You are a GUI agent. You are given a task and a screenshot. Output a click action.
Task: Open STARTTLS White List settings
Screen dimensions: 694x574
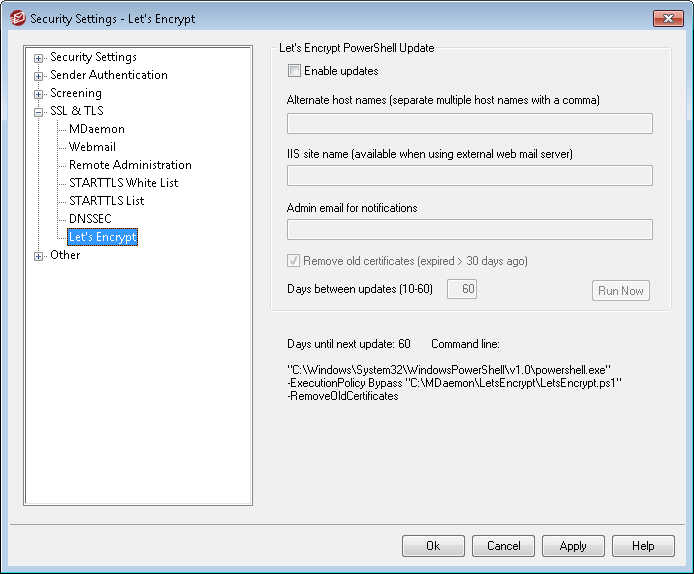point(123,183)
